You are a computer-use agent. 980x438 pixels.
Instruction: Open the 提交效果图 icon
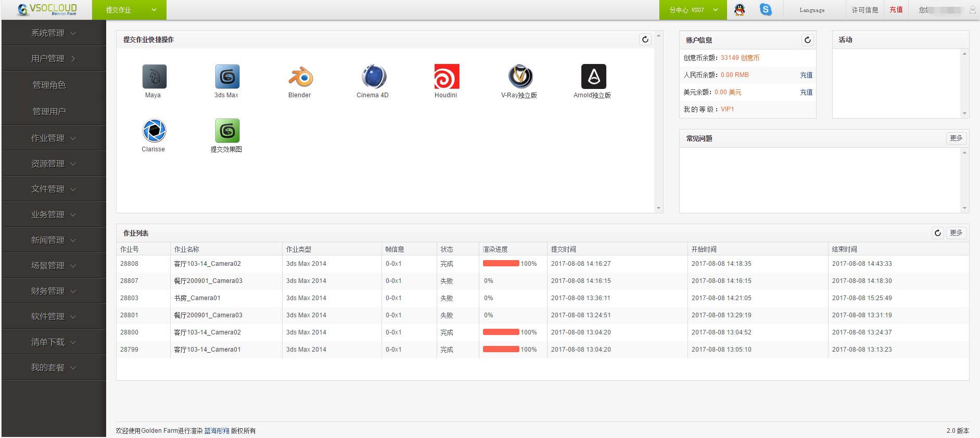[227, 131]
